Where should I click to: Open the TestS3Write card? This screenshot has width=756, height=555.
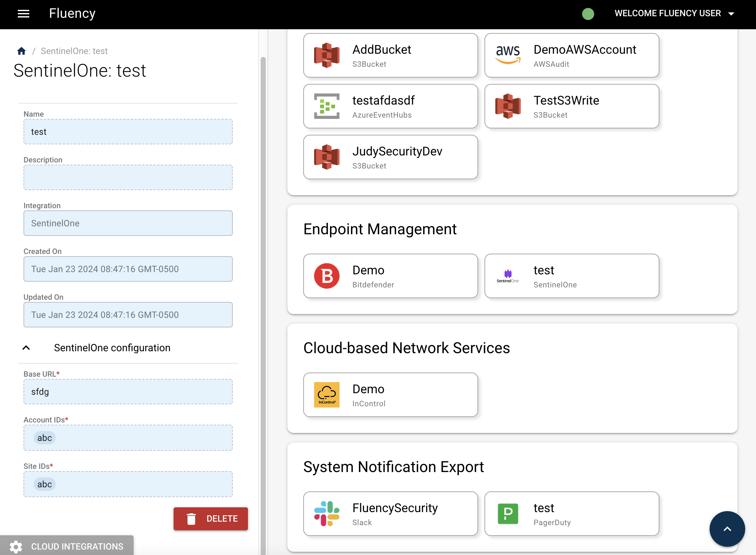coord(572,106)
